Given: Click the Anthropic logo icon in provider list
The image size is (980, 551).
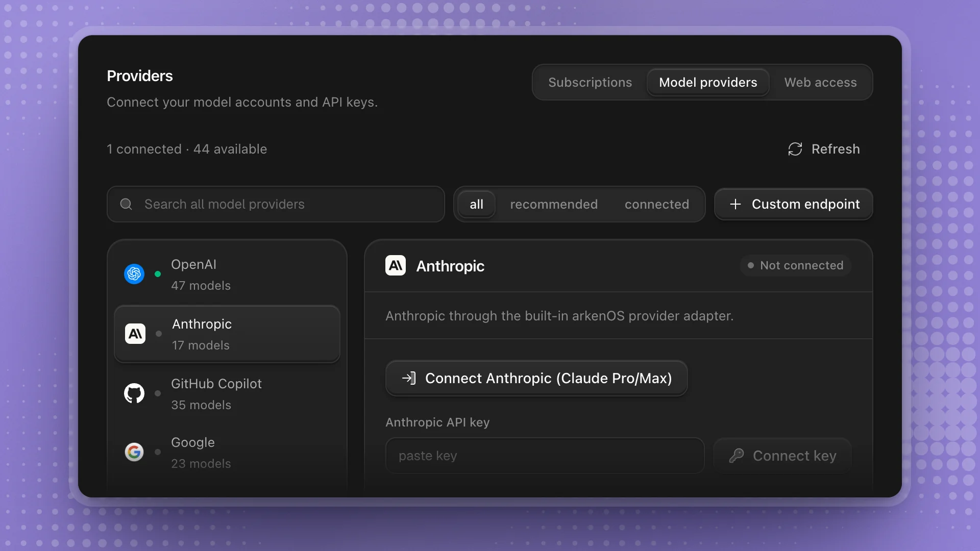Looking at the screenshot, I should pos(135,334).
